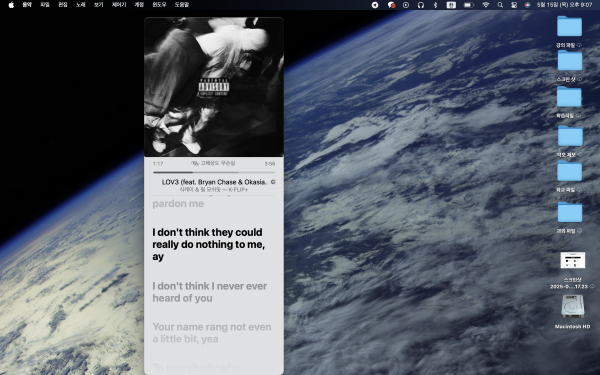This screenshot has width=600, height=375.
Task: Jump to lyric "Your name rang not even a little bit"
Action: coord(212,333)
